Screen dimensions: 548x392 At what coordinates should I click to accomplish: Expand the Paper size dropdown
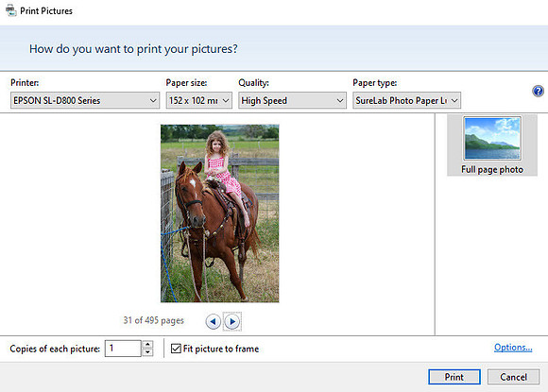pos(198,101)
